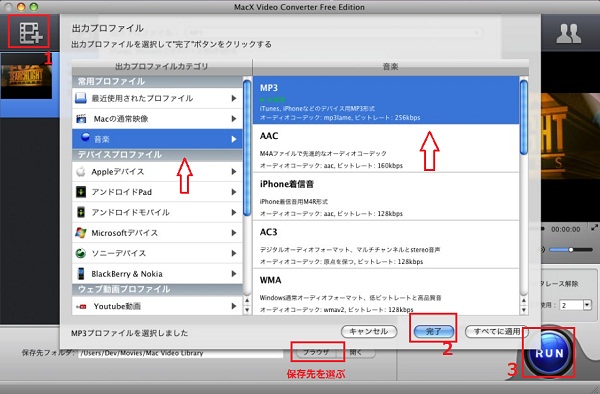Select Appleデバイス category label
Viewport: 600px width, 394px height.
(118, 172)
